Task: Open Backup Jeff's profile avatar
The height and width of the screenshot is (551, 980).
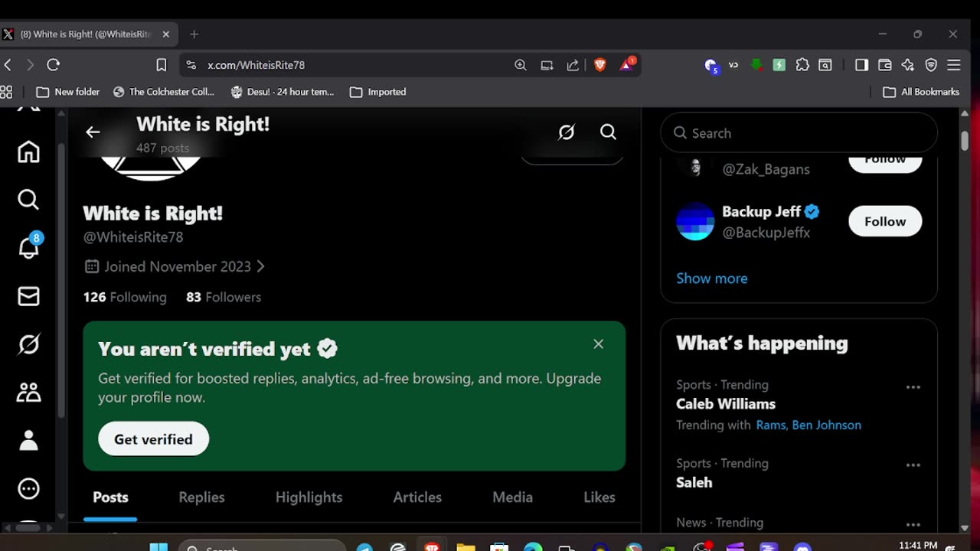Action: coord(695,221)
